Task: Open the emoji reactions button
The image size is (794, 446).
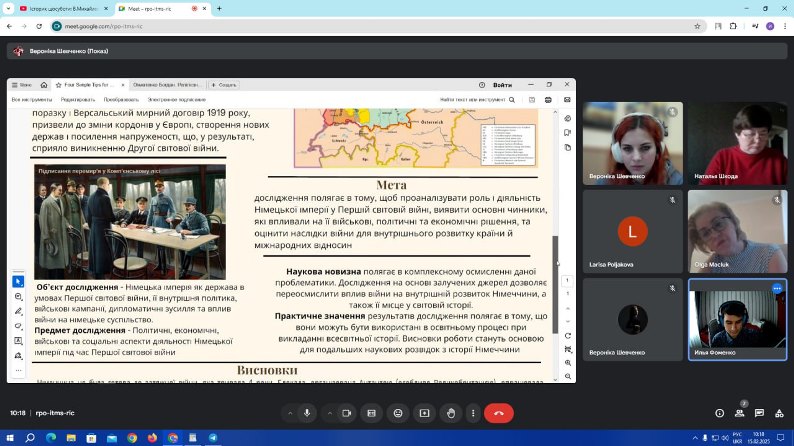Action: (x=398, y=413)
